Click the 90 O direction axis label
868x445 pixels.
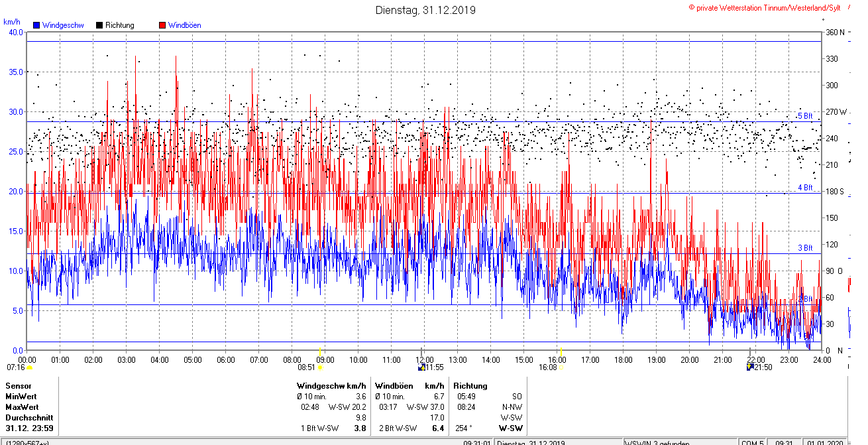[x=833, y=271]
